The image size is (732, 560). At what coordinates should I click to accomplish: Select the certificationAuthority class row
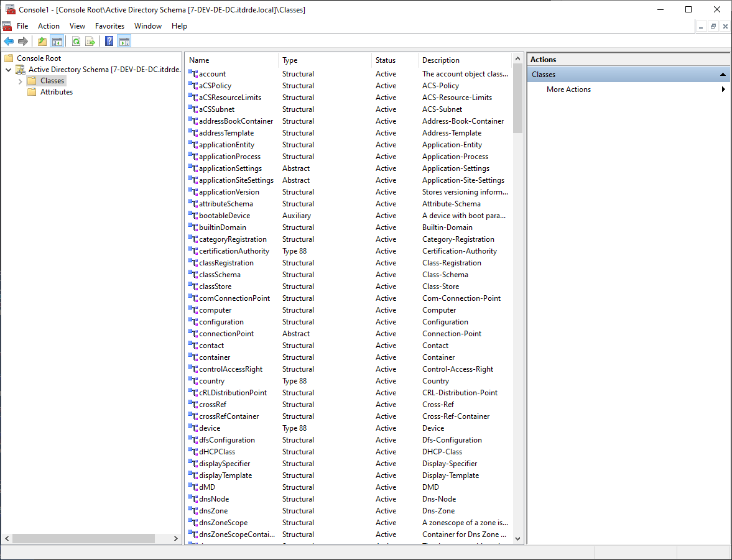(349, 251)
